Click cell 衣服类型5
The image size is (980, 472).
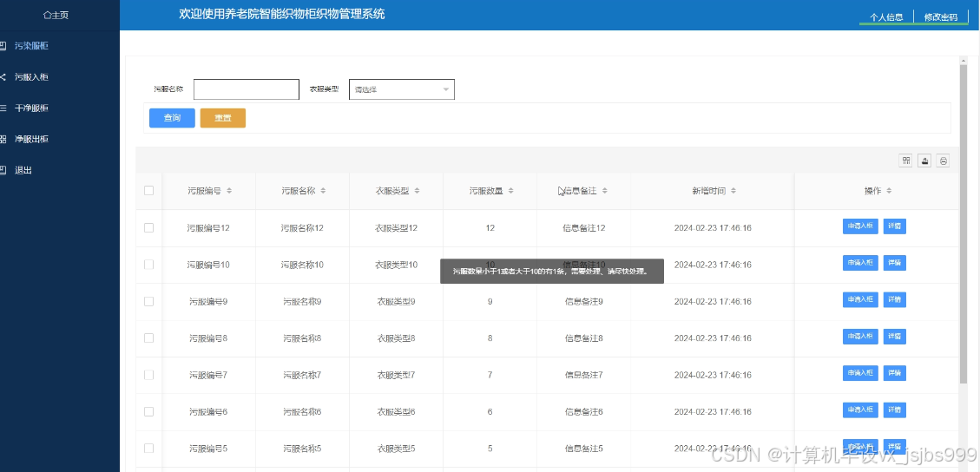click(x=396, y=449)
